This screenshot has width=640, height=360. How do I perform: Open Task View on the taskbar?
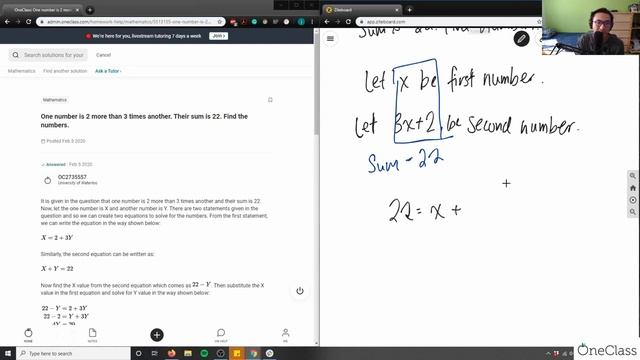tap(155, 353)
